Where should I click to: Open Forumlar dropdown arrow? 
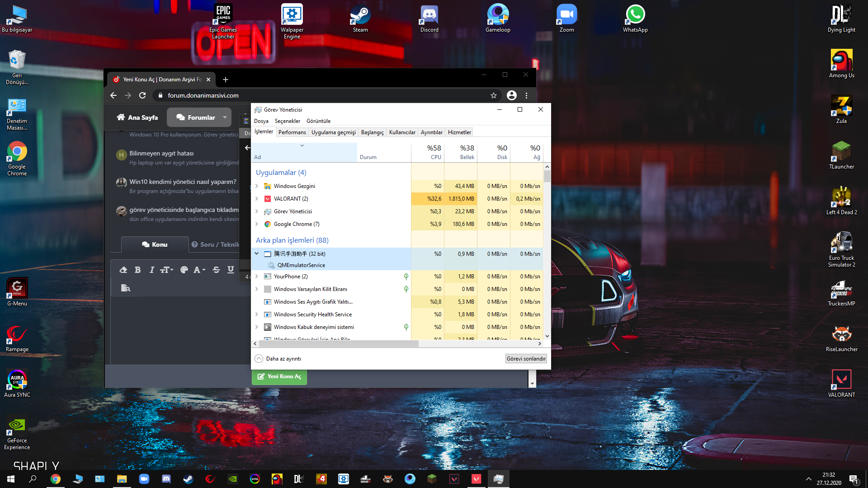click(x=225, y=117)
